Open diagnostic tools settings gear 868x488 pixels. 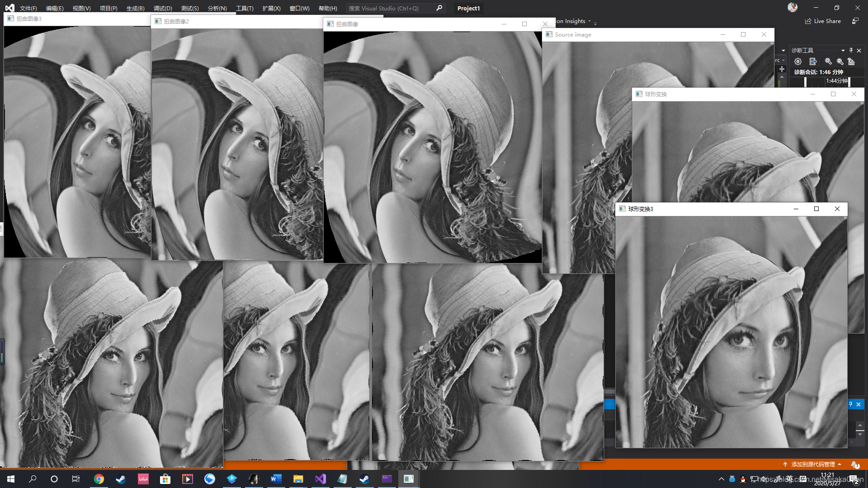798,61
